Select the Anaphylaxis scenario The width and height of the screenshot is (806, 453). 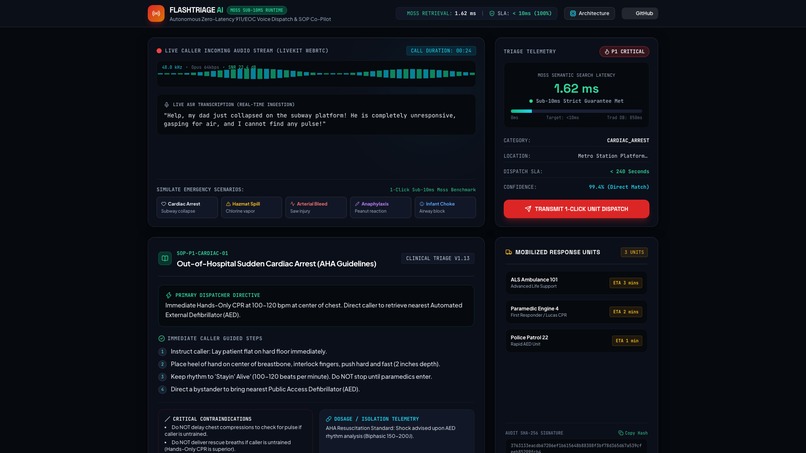[380, 207]
